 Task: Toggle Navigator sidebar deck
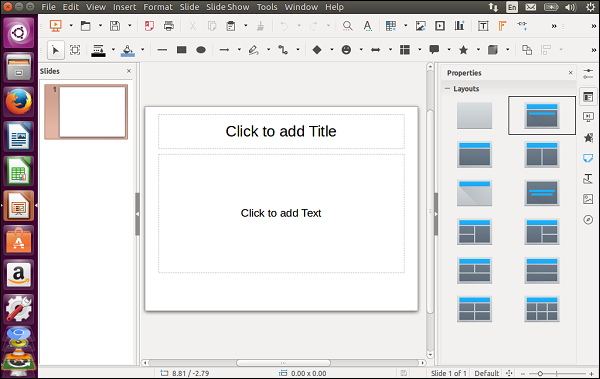(x=588, y=220)
